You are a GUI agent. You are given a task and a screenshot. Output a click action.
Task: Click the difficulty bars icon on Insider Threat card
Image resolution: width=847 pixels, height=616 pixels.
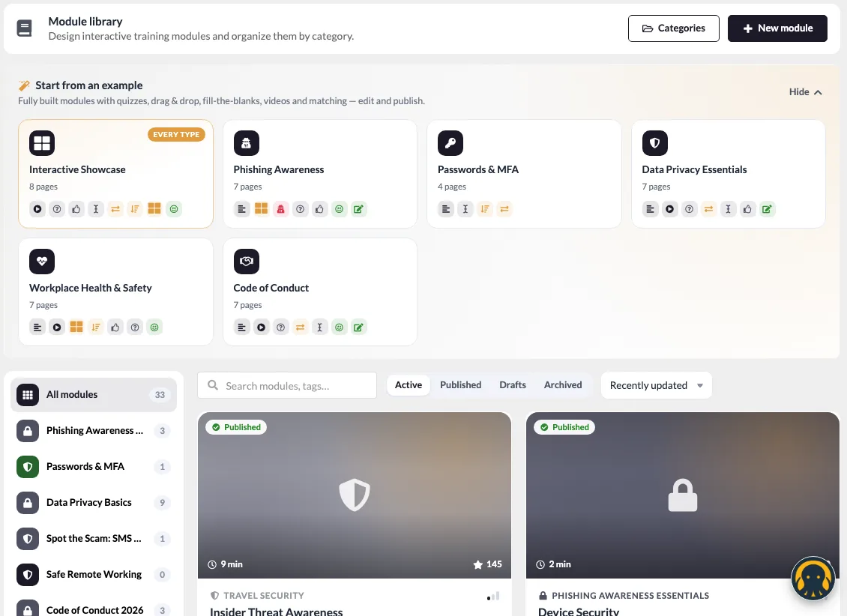point(493,596)
